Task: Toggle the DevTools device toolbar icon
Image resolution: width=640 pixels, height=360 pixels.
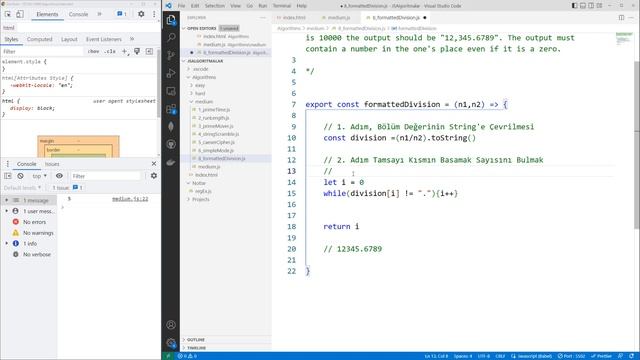Action: tap(20, 14)
